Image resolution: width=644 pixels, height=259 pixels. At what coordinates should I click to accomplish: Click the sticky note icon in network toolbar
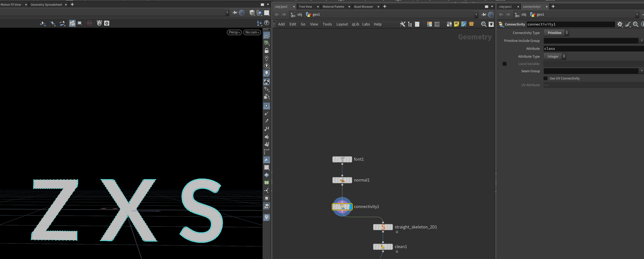(456, 24)
